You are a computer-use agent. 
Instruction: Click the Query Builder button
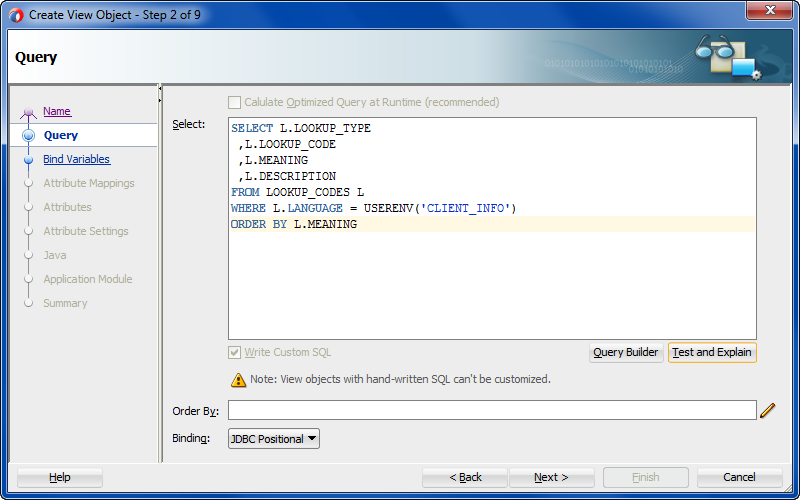pos(626,353)
